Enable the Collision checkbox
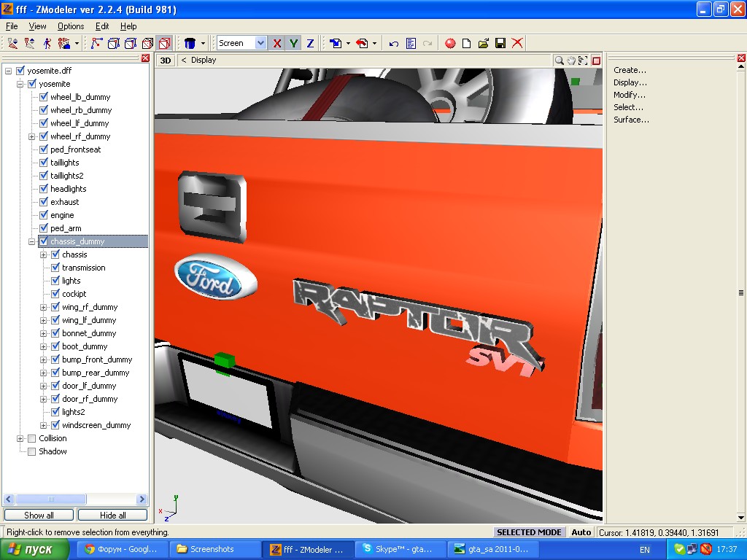 pyautogui.click(x=32, y=438)
